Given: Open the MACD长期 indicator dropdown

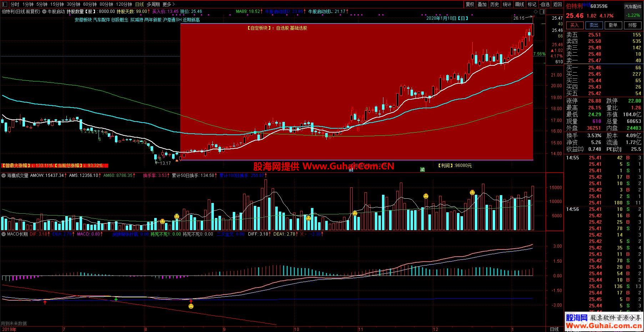Looking at the screenshot, I should 4,234.
